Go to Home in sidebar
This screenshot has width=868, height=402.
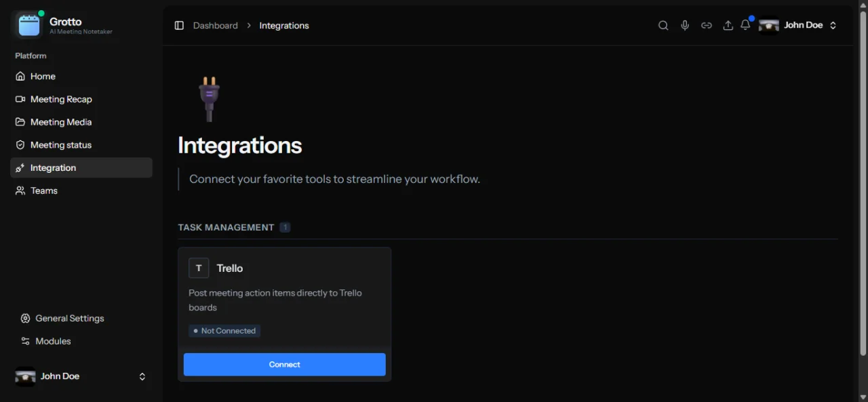pyautogui.click(x=81, y=77)
